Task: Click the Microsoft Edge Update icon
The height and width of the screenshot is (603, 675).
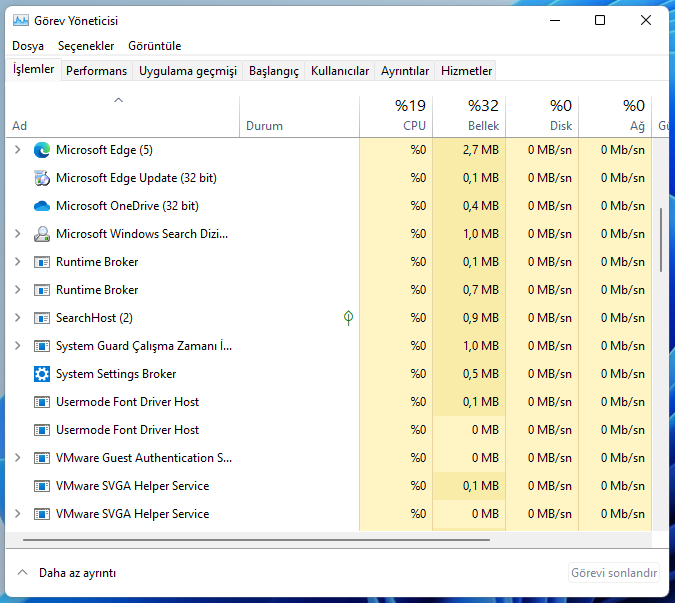Action: [x=42, y=178]
